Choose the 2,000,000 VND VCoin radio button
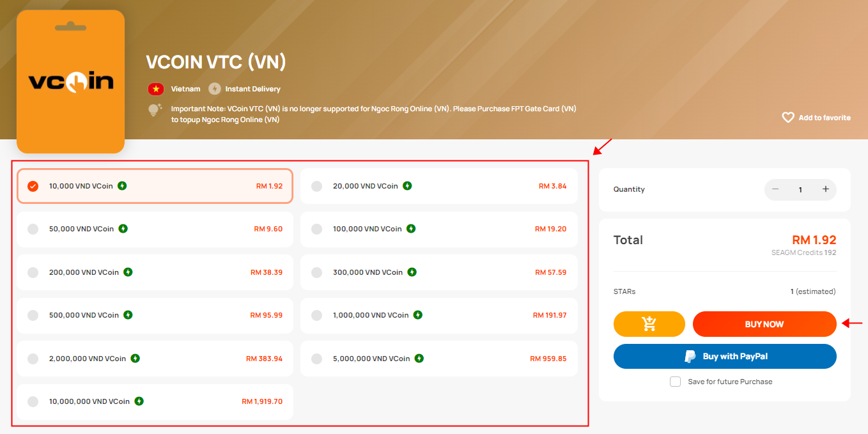 pos(33,359)
